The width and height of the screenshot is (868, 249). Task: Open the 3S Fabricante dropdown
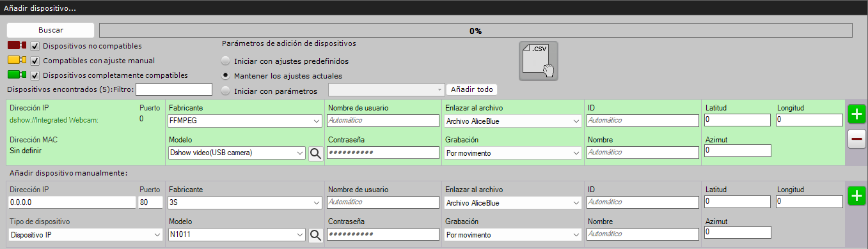point(245,202)
